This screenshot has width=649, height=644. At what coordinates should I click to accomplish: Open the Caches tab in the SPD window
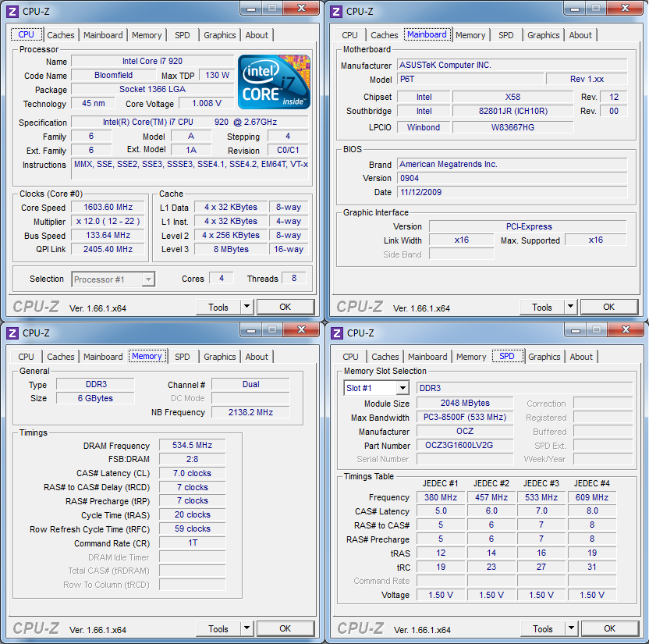385,357
